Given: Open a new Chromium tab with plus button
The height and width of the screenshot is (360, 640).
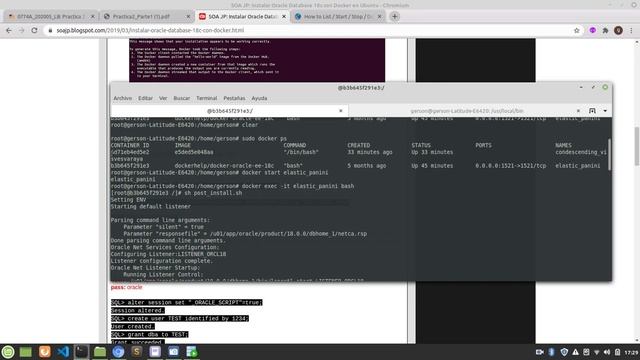Looking at the screenshot, I should tap(394, 16).
